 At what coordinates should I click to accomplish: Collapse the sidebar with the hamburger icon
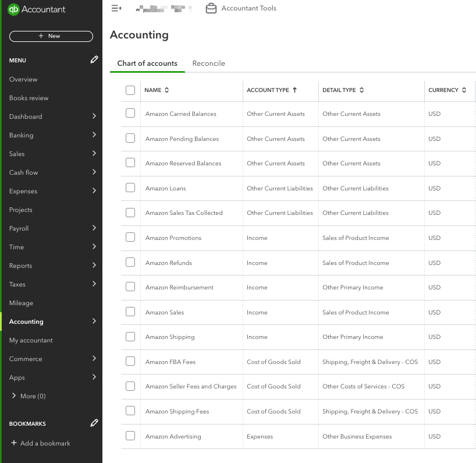point(116,8)
